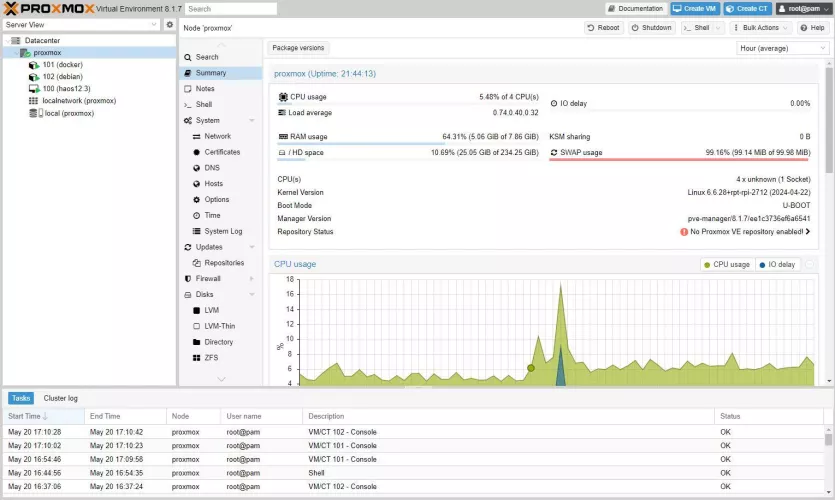
Task: Collapse the Disks menu section
Action: tap(251, 294)
